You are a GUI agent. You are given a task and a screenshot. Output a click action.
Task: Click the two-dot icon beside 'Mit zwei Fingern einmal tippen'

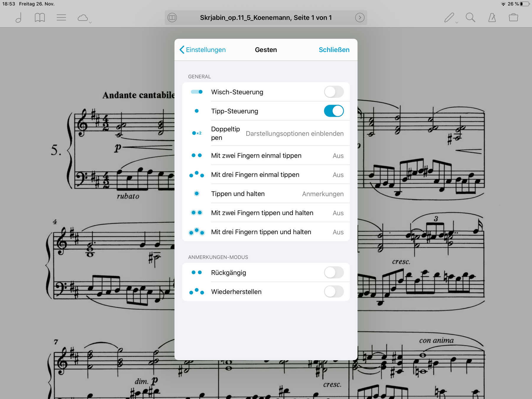(x=197, y=155)
